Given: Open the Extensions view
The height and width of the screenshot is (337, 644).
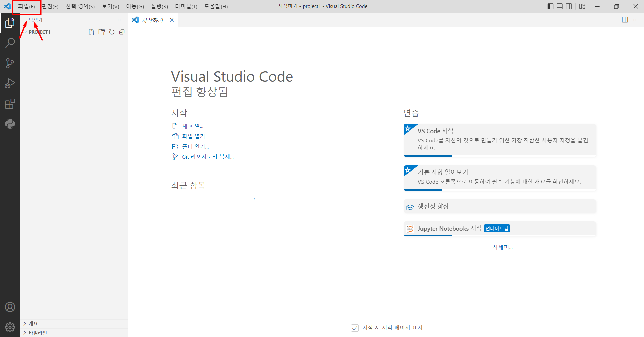Looking at the screenshot, I should tap(10, 104).
